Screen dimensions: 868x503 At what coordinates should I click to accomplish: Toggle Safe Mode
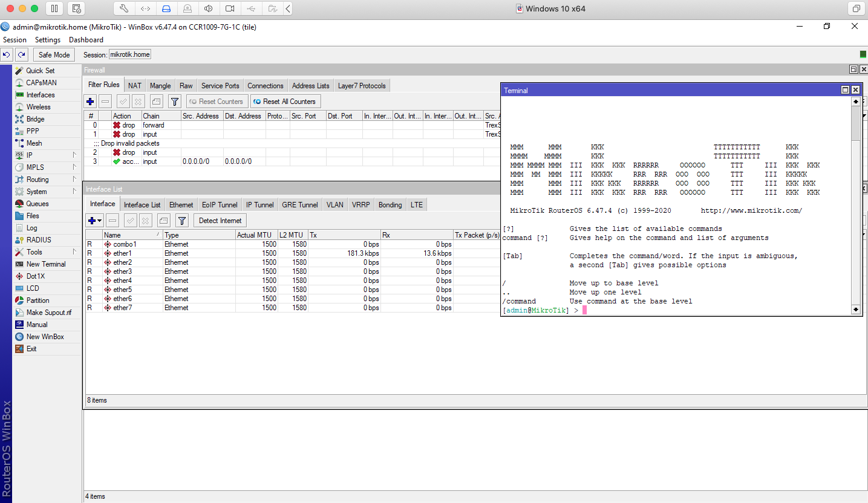[x=54, y=54]
